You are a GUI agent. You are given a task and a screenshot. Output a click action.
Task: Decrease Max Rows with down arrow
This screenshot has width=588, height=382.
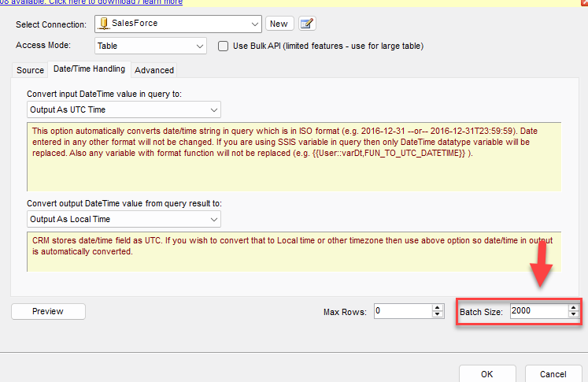click(x=438, y=315)
